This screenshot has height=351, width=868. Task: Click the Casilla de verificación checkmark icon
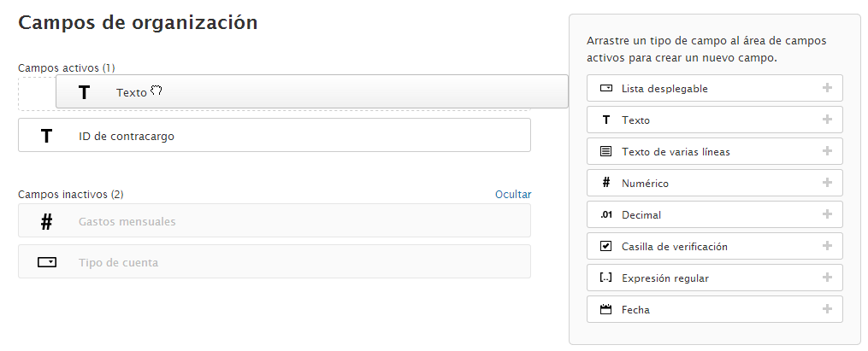coord(605,246)
